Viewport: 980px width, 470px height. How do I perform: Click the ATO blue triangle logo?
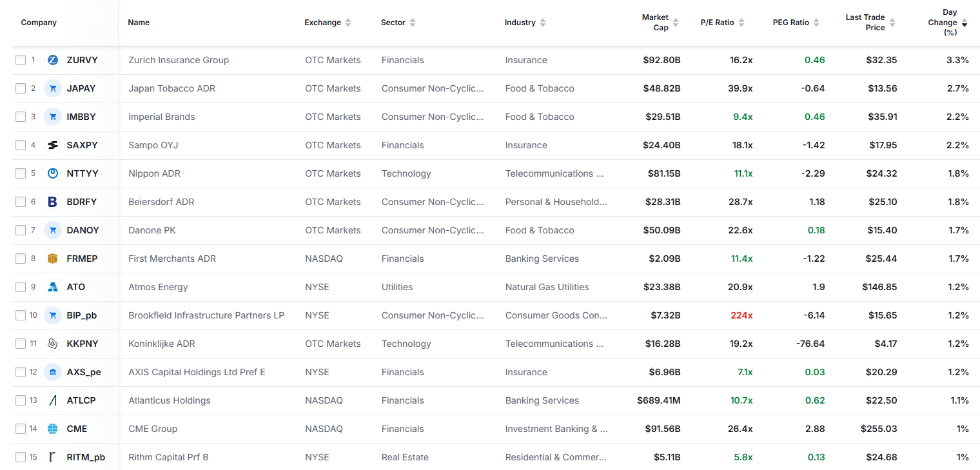pos(53,287)
